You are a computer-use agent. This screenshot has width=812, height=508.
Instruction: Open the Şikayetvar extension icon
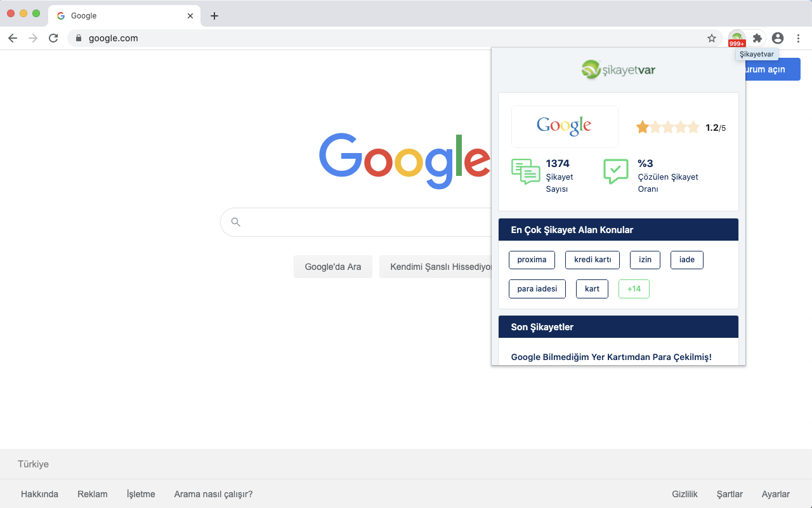[x=737, y=38]
